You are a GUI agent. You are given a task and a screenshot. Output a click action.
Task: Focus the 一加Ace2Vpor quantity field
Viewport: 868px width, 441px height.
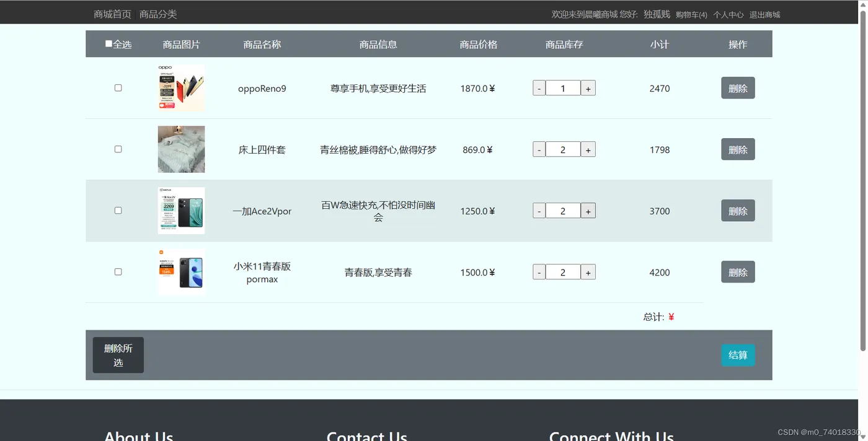pos(563,211)
